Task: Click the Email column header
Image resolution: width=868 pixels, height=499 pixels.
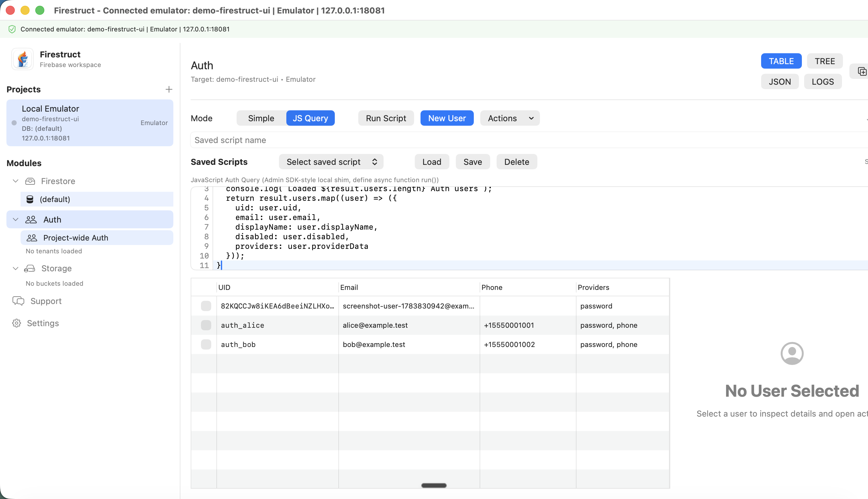Action: pos(409,287)
